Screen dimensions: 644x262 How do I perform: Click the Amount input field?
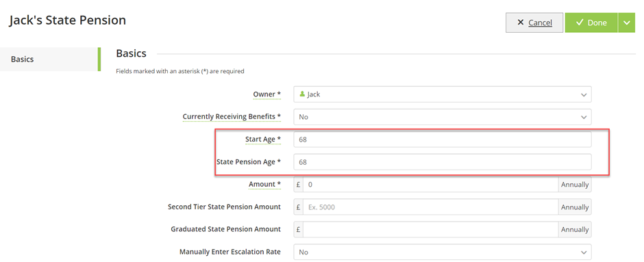pos(430,185)
